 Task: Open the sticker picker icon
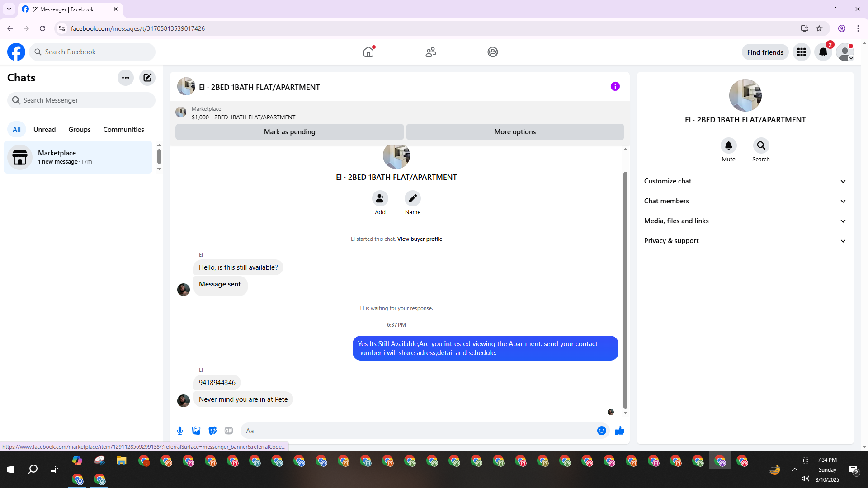[212, 431]
